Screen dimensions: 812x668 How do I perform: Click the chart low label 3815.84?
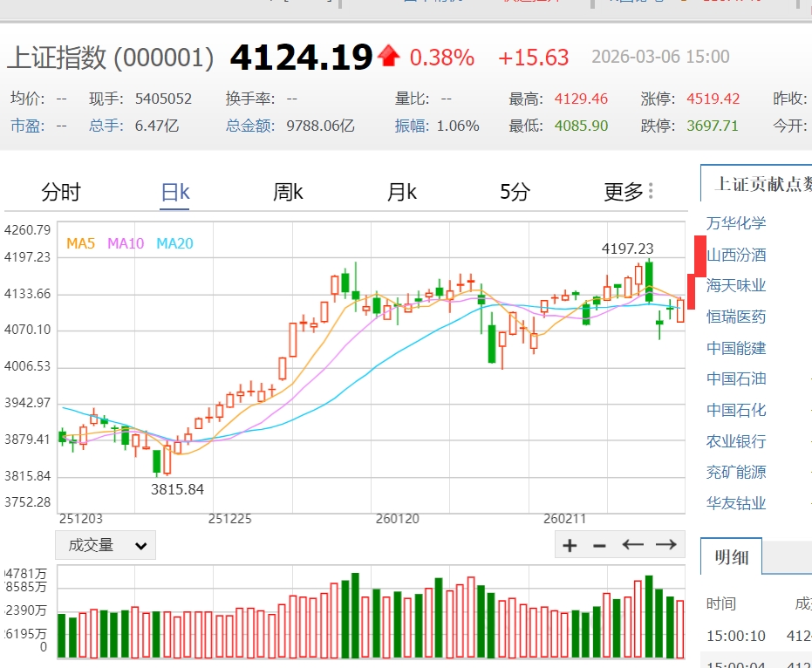click(177, 489)
